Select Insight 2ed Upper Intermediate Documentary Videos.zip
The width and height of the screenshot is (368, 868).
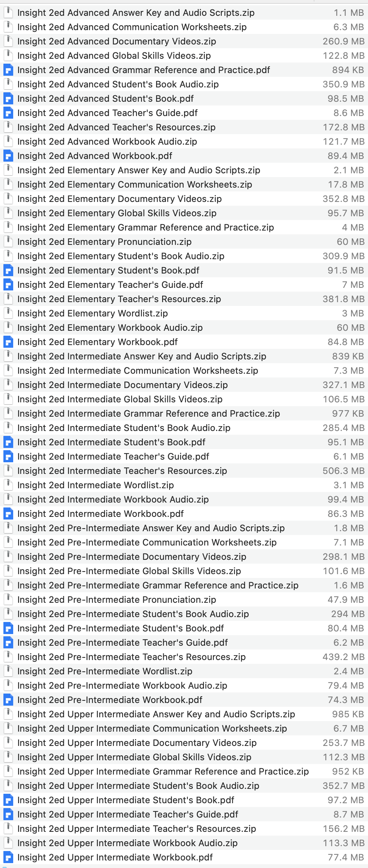coord(184,743)
